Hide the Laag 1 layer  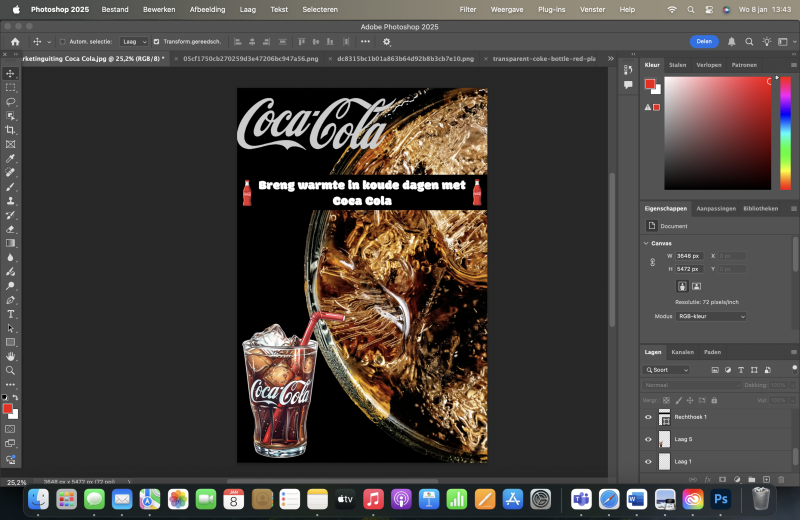648,462
